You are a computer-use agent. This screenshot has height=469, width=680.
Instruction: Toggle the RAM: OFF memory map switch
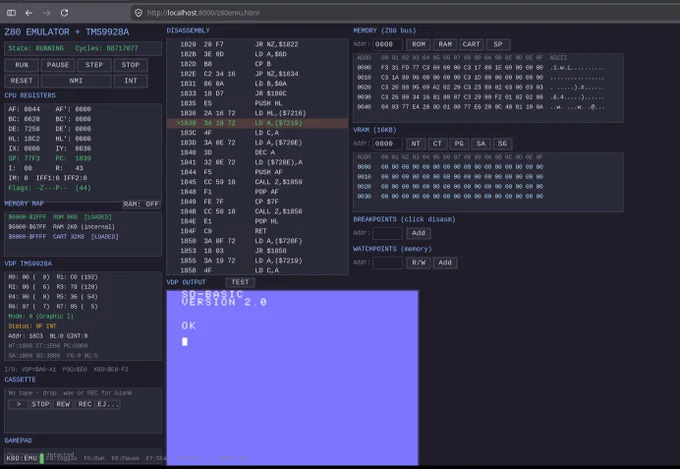tap(141, 204)
